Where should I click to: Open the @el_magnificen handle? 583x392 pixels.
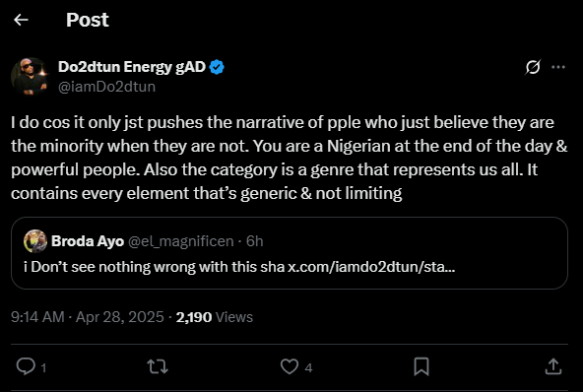(x=180, y=241)
